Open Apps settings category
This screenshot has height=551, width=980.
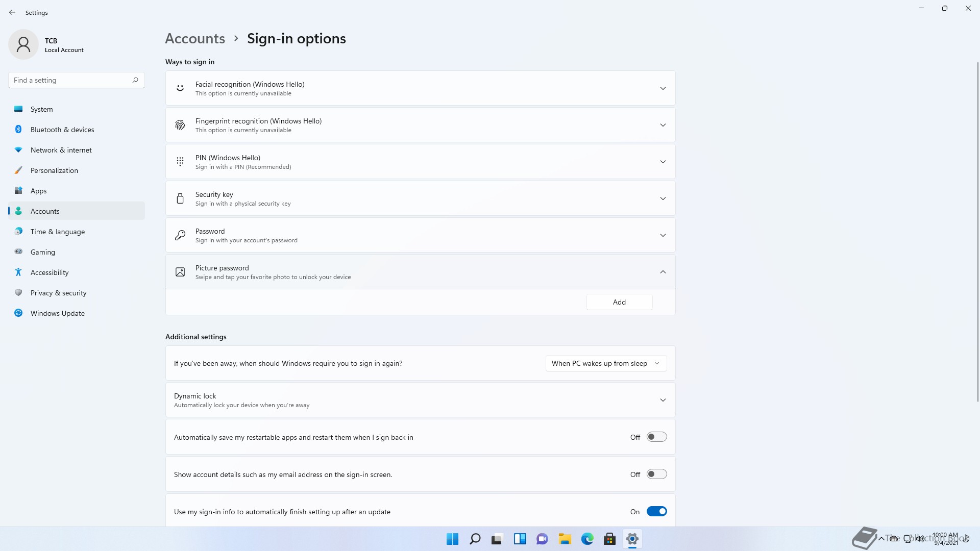tap(77, 191)
